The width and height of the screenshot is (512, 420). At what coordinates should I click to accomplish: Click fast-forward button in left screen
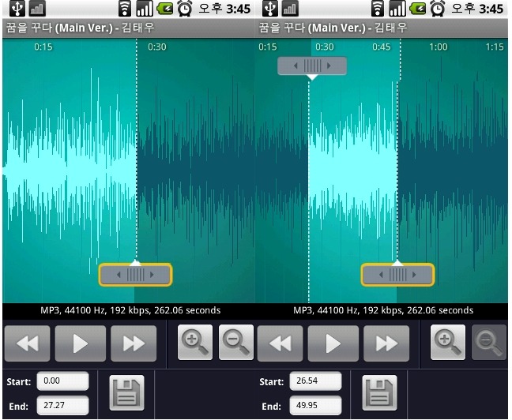point(134,343)
